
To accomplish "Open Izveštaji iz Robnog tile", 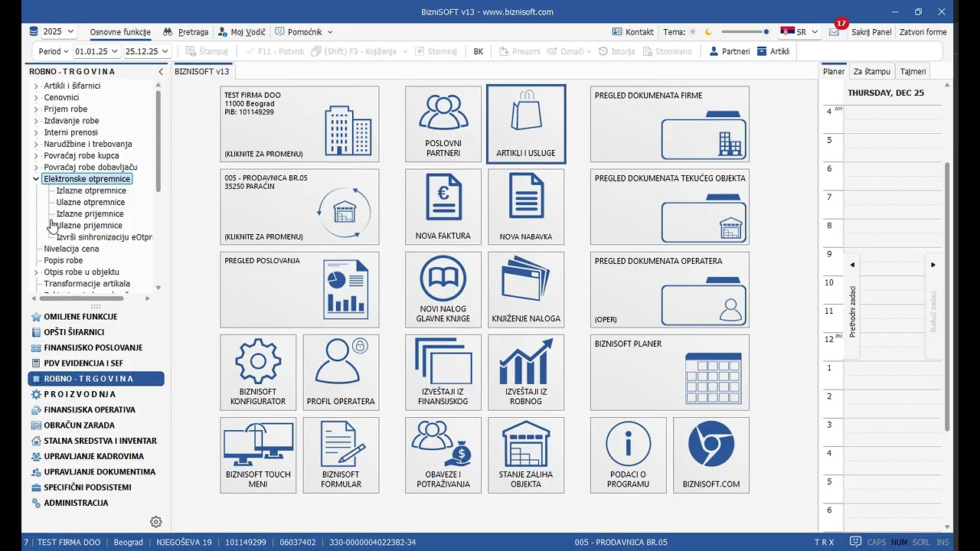I will [x=526, y=372].
